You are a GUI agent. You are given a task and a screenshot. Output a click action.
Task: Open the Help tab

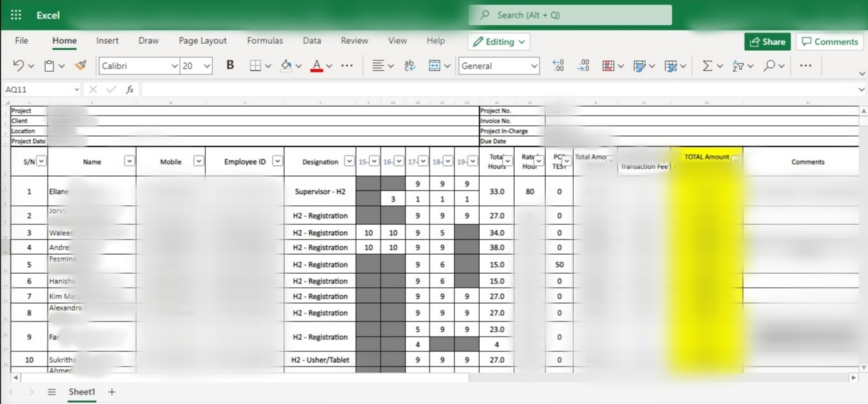(436, 41)
